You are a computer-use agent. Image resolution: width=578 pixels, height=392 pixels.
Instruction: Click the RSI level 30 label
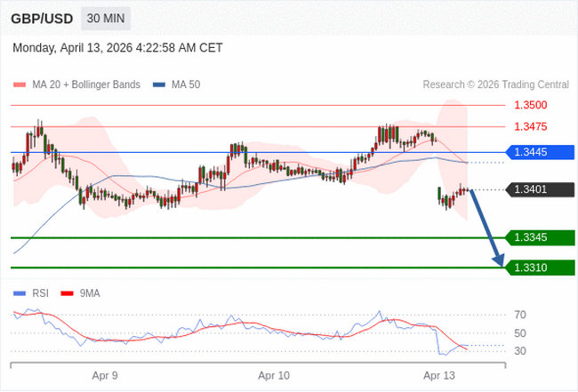point(520,351)
